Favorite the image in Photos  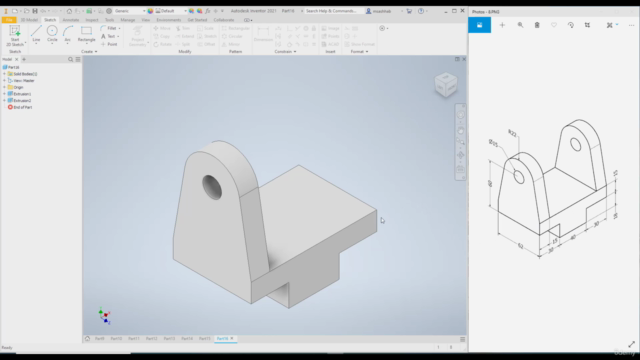[x=554, y=25]
